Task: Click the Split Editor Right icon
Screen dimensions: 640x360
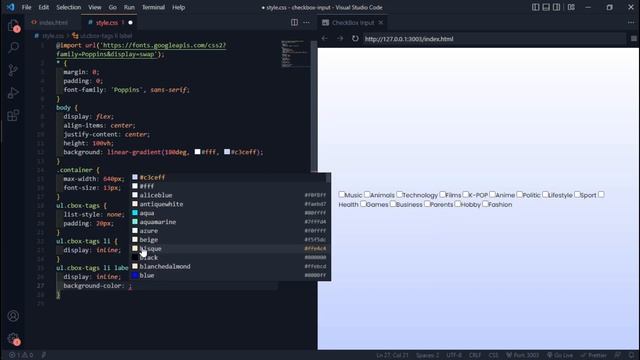Action: click(x=294, y=22)
